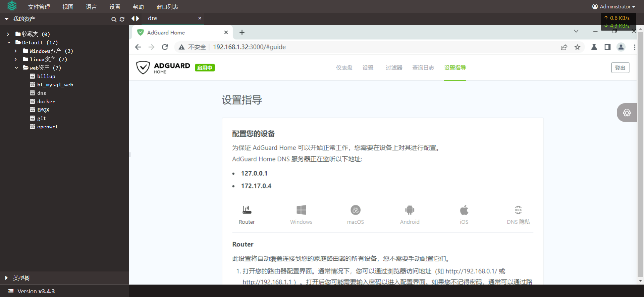Expand the 收藏夹 folder
Image resolution: width=644 pixels, height=297 pixels.
[x=8, y=34]
